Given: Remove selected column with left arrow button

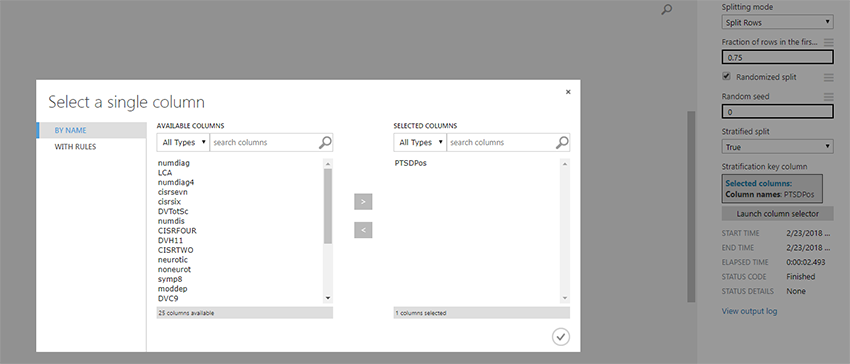Looking at the screenshot, I should pos(363,230).
